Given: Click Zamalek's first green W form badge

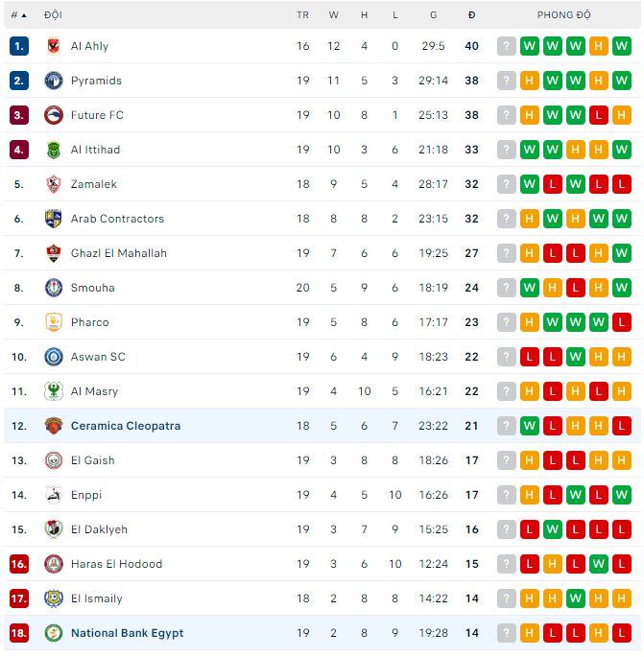Looking at the screenshot, I should pos(530,184).
